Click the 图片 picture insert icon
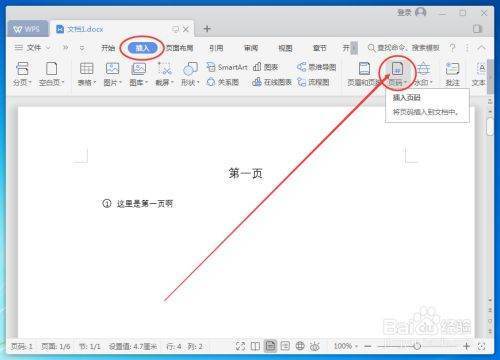The height and width of the screenshot is (360, 500). click(112, 69)
